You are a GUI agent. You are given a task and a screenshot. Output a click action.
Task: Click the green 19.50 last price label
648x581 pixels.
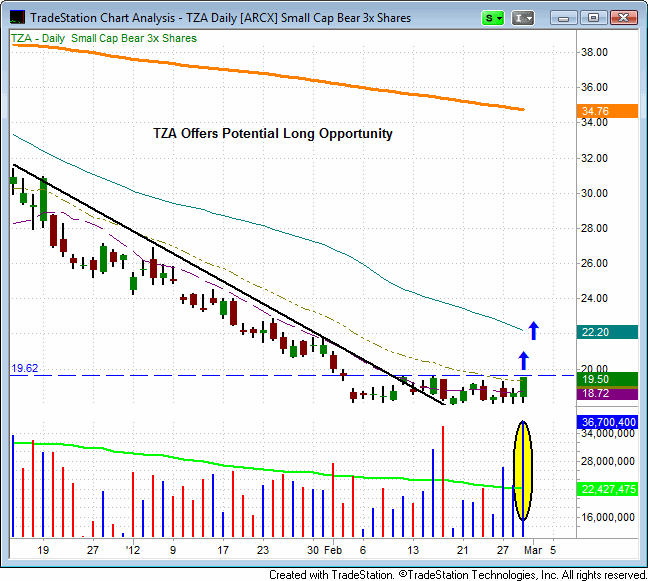click(x=609, y=379)
